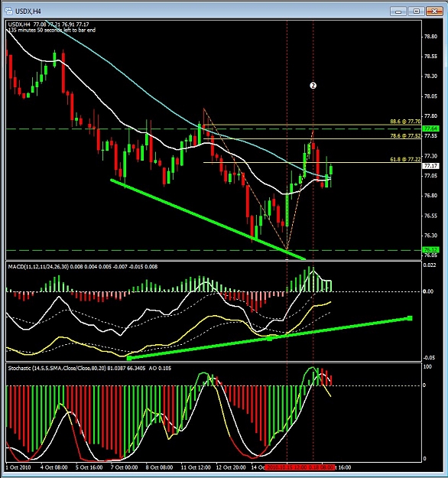
Task: Close the USDX,H4 chart window
Action: click(434, 11)
